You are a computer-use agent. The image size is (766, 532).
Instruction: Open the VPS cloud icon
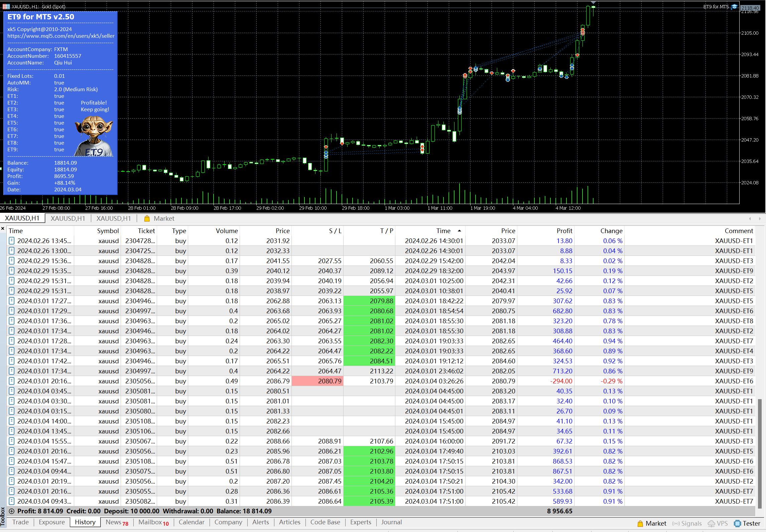pyautogui.click(x=712, y=523)
